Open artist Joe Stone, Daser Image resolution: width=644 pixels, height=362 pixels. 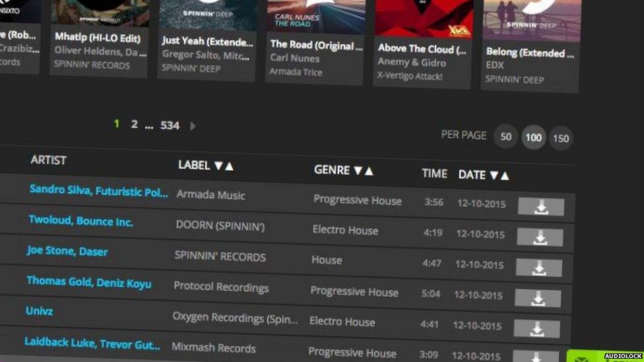(67, 251)
